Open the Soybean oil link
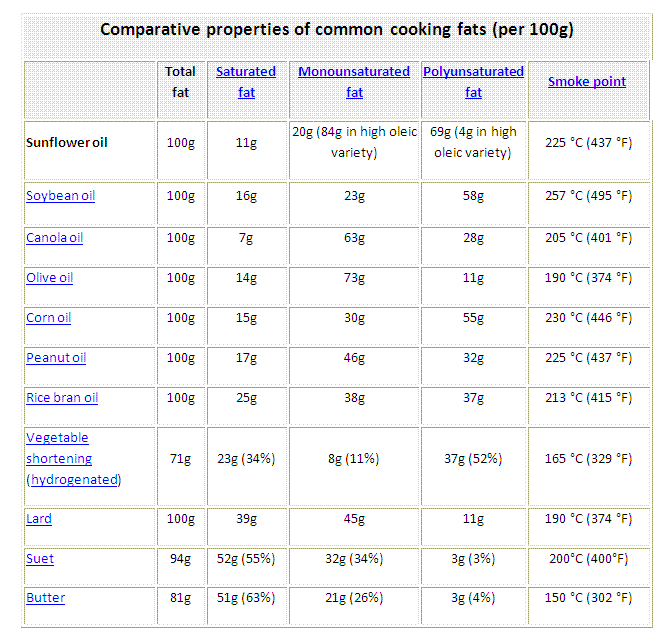The image size is (668, 636). [60, 196]
